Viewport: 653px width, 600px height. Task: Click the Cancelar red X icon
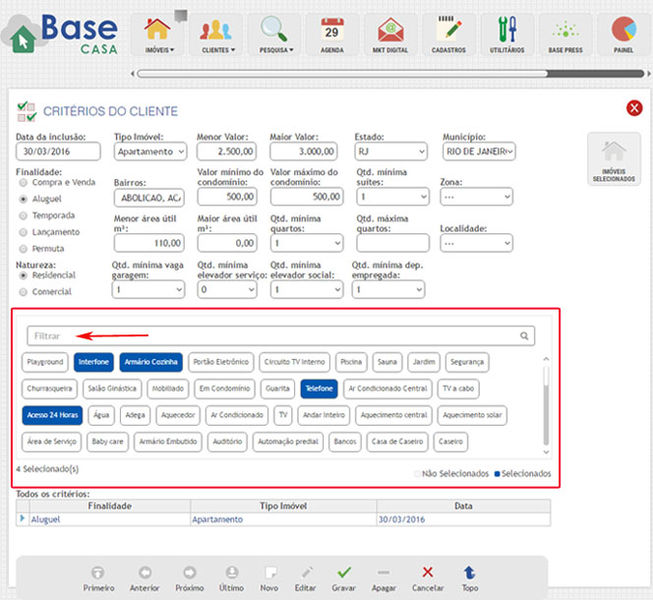click(x=427, y=572)
